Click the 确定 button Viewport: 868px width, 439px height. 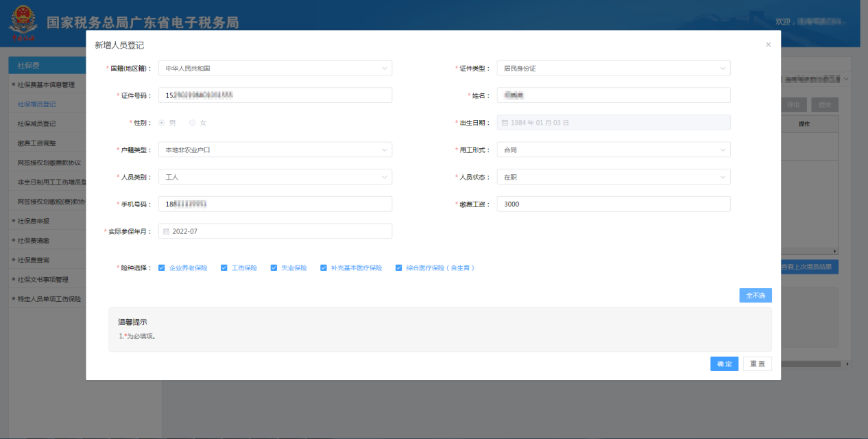(x=724, y=364)
